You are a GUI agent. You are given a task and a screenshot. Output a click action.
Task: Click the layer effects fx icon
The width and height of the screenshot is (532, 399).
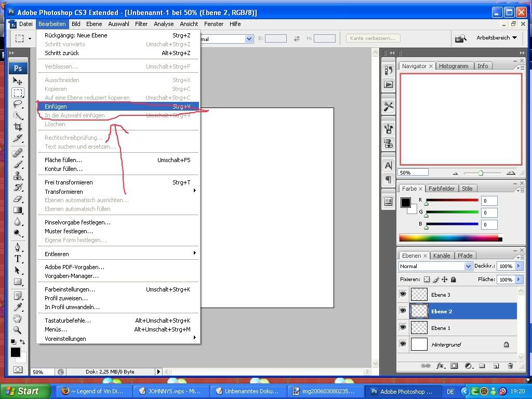click(x=440, y=366)
